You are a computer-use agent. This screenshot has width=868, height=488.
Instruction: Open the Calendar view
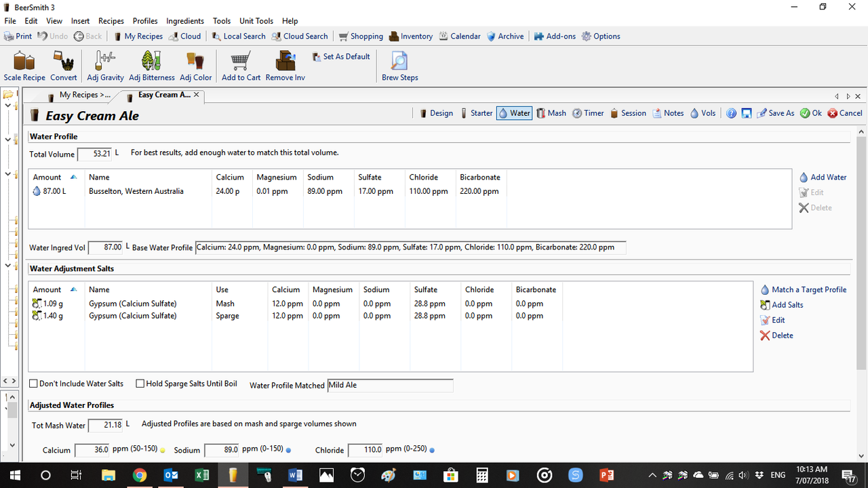pos(460,37)
